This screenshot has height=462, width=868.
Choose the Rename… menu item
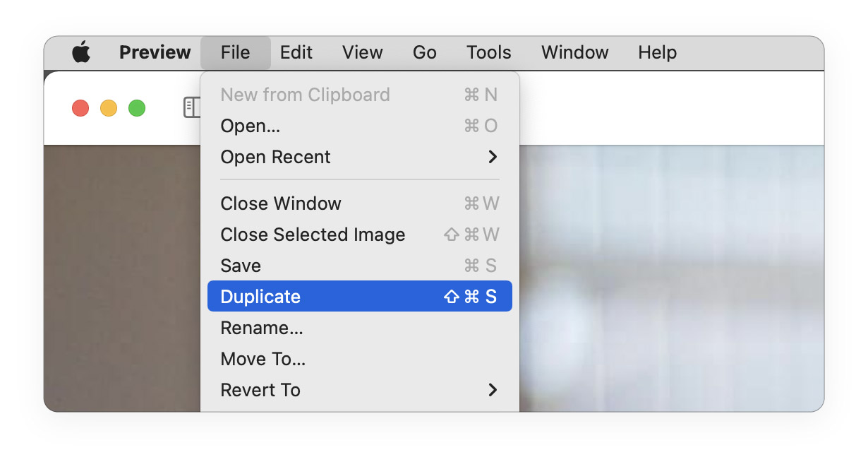click(262, 328)
